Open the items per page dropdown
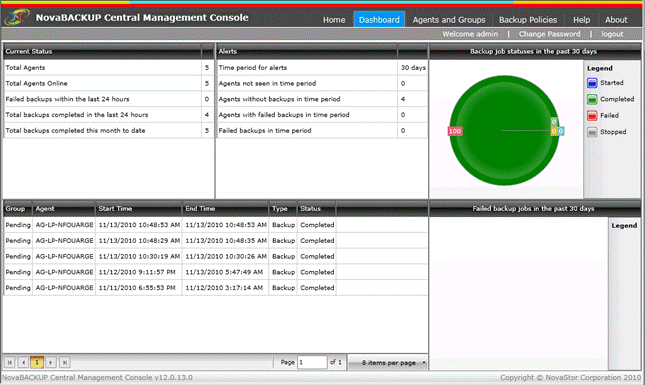The image size is (645, 385). click(x=387, y=363)
